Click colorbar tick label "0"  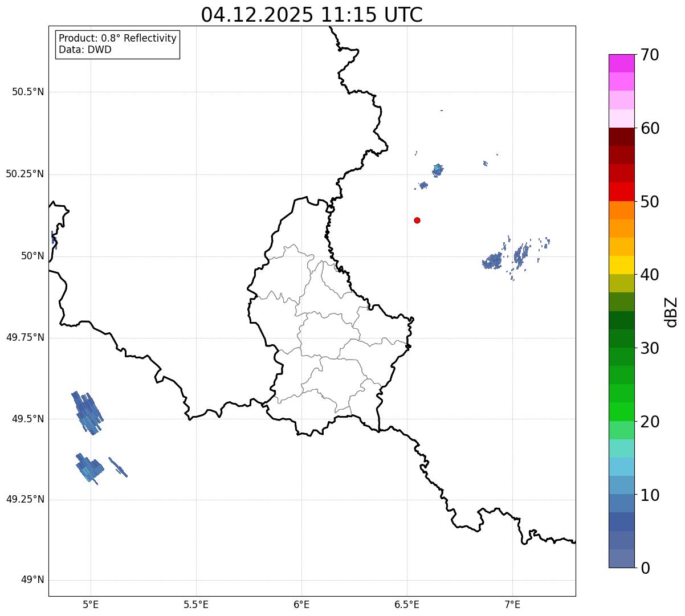(644, 568)
